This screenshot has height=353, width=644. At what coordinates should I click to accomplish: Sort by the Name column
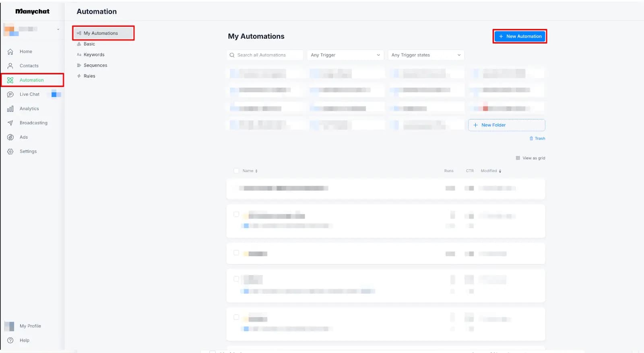tap(250, 171)
